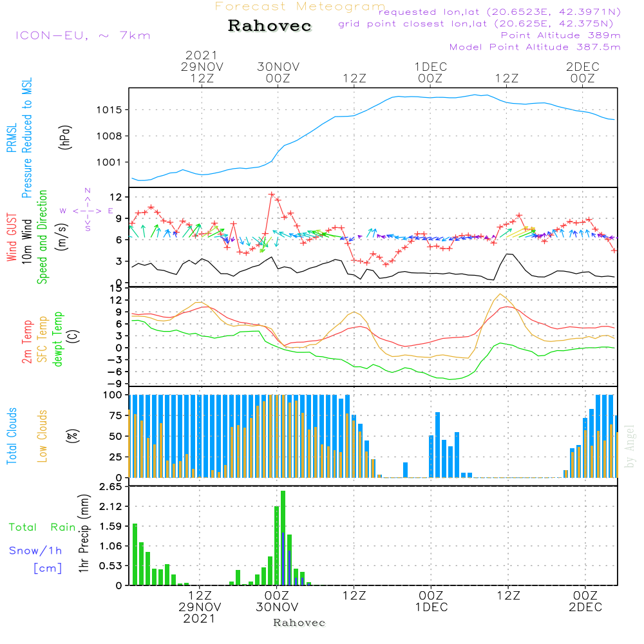Click the 'requested lon,lat (20.6523E, 42.3971N)' line
Viewport: 644px width, 644px height.
coord(500,12)
